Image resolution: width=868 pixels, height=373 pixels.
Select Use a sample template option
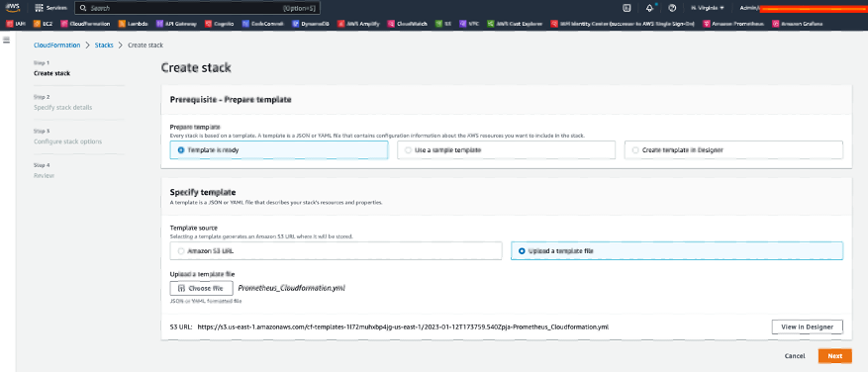(x=506, y=150)
